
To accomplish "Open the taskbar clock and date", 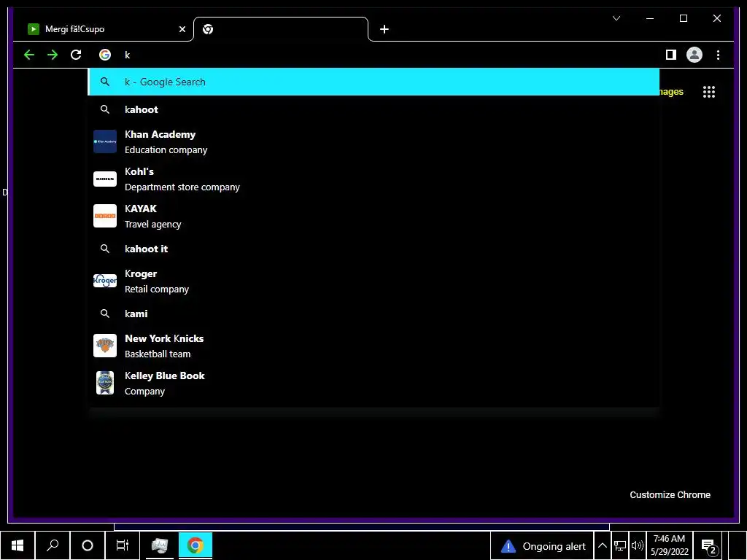I will (670, 545).
